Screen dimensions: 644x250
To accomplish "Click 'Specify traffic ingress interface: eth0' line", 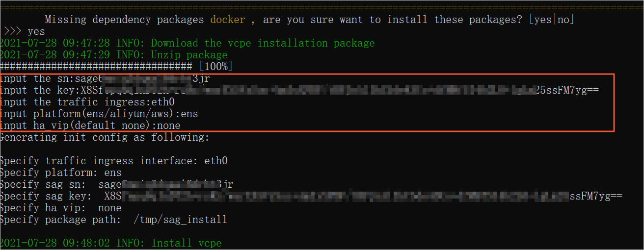I will click(x=113, y=161).
